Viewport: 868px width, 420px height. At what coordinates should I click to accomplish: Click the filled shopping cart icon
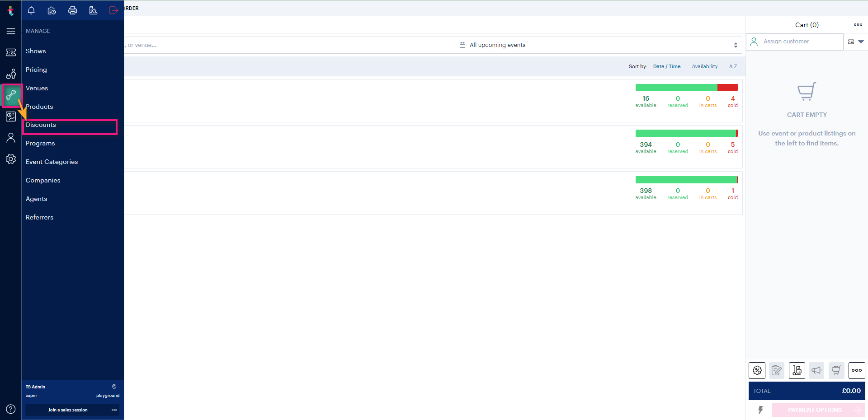coord(836,370)
